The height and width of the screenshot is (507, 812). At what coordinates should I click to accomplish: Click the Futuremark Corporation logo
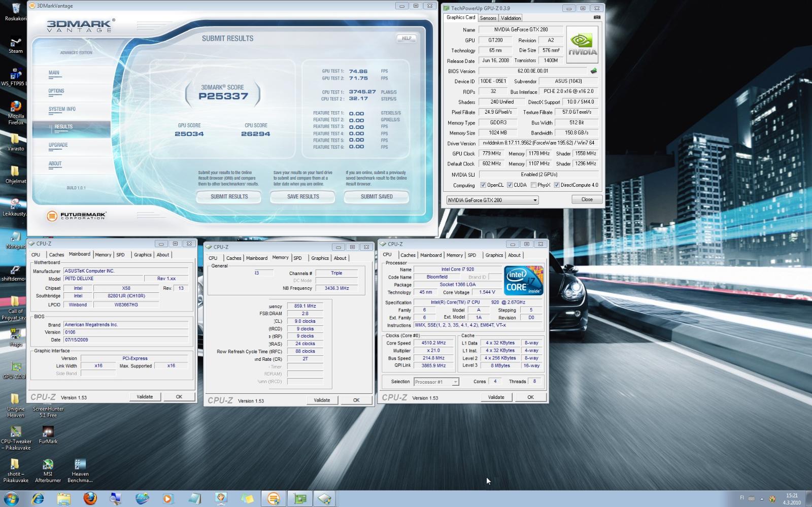click(76, 216)
